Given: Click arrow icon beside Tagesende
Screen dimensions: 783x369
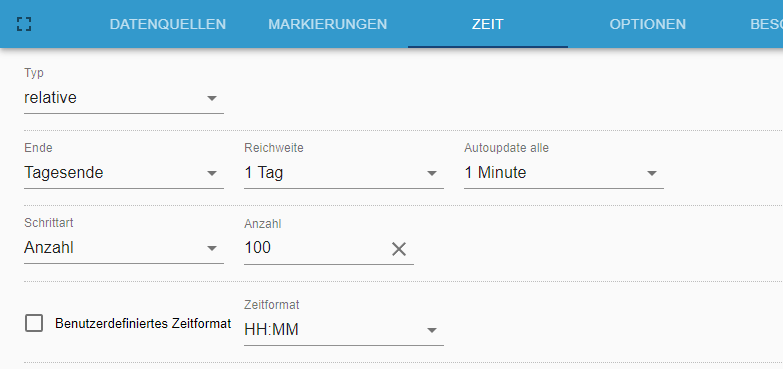Looking at the screenshot, I should pos(212,173).
